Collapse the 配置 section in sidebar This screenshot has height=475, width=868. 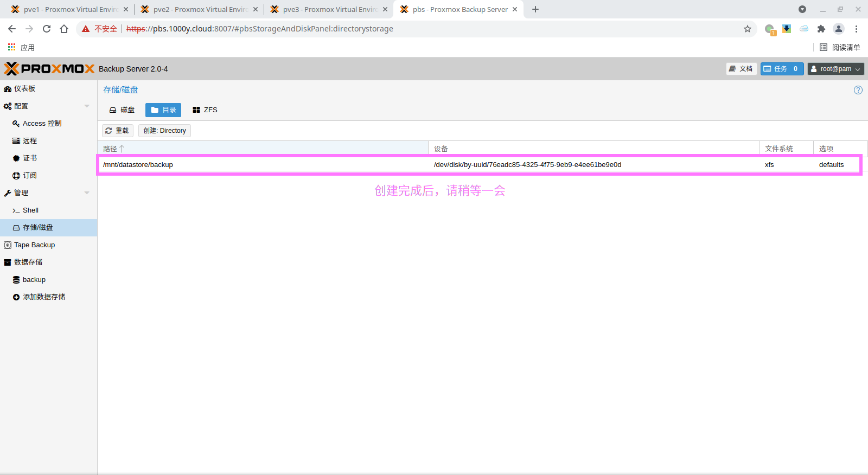click(87, 106)
